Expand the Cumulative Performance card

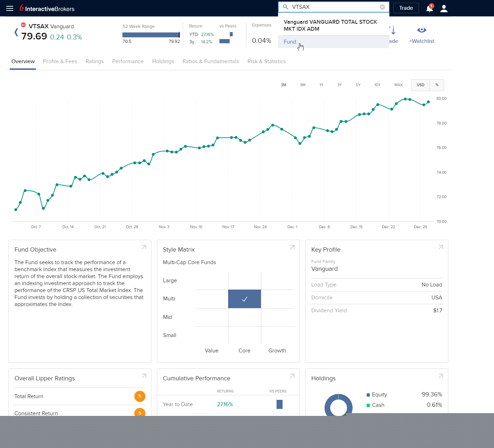[292, 376]
